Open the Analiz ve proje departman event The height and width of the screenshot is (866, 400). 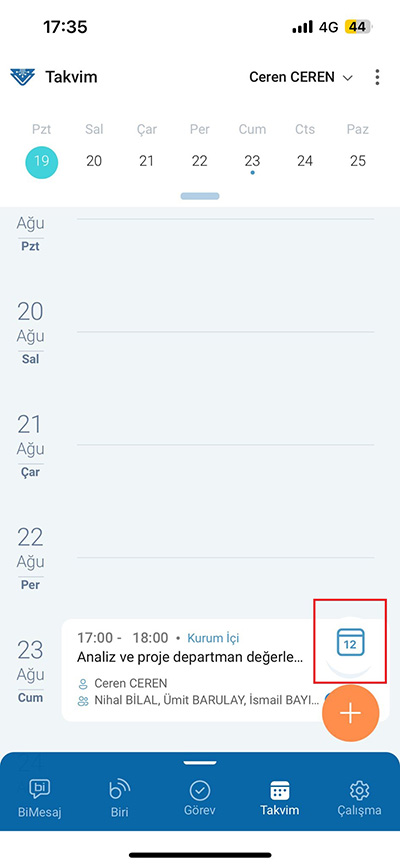tap(190, 658)
